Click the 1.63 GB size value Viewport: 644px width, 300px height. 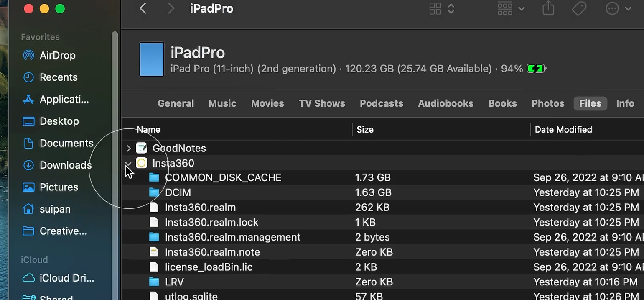[x=373, y=192]
